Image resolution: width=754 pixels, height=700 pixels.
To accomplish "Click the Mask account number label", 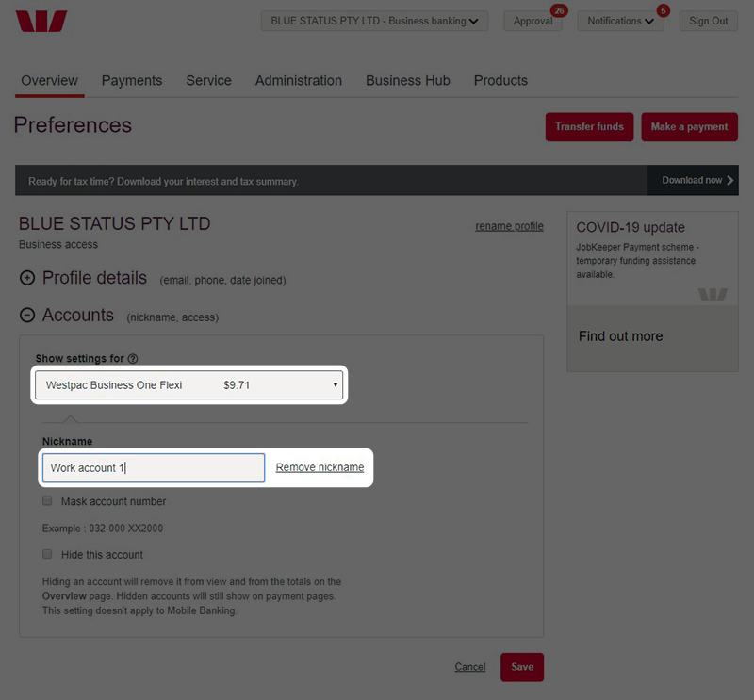I will (113, 501).
